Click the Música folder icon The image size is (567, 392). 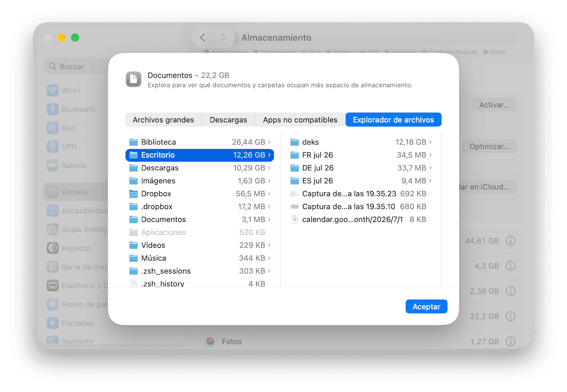click(134, 258)
